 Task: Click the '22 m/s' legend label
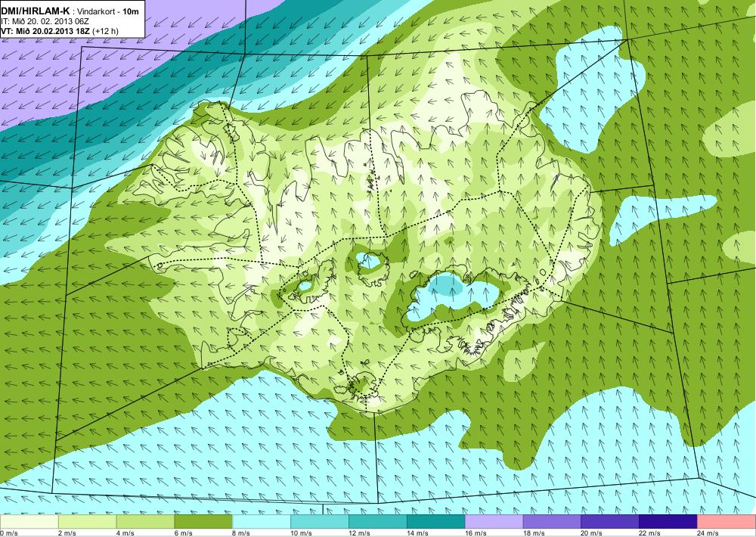point(650,533)
